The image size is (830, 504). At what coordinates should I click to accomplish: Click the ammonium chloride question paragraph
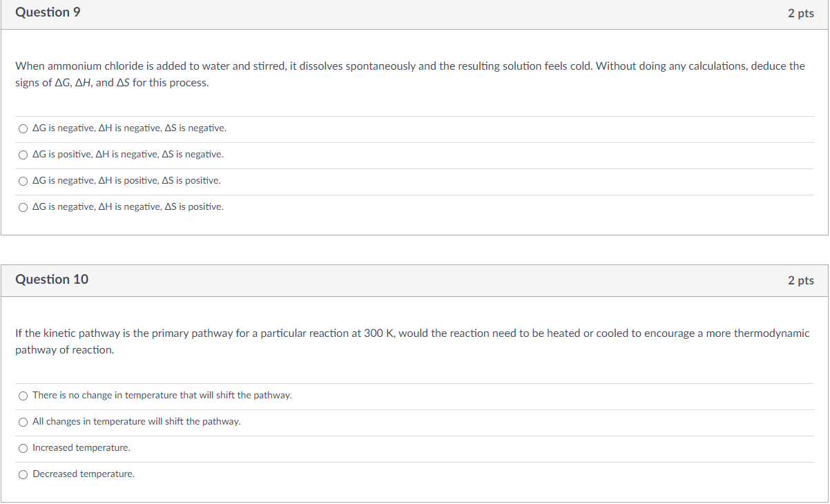point(410,75)
